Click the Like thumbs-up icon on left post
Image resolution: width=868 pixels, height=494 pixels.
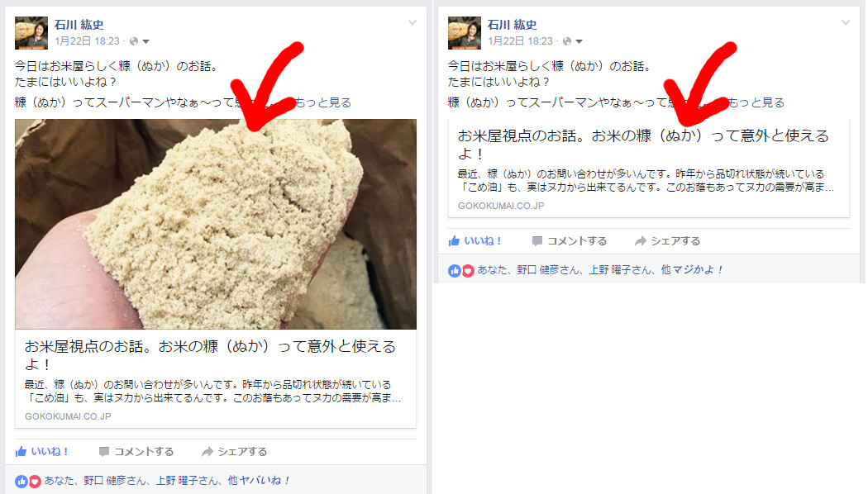(21, 451)
